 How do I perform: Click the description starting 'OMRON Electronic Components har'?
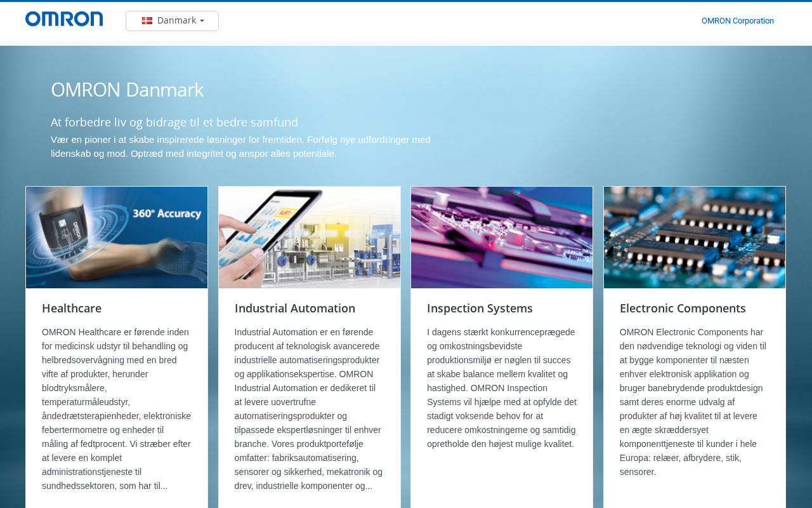coord(693,402)
